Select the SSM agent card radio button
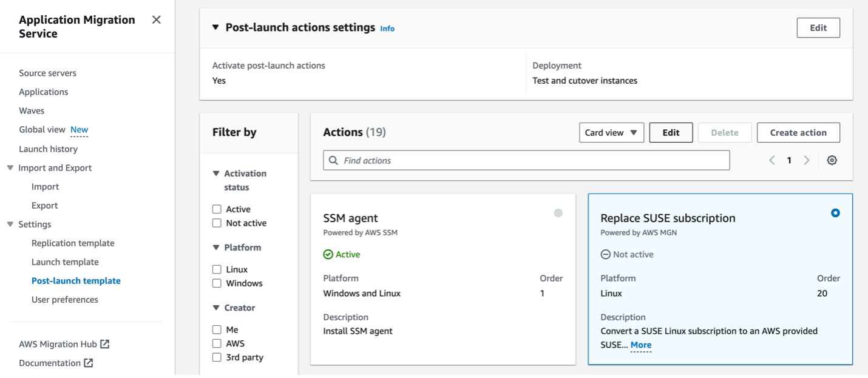 click(x=558, y=213)
